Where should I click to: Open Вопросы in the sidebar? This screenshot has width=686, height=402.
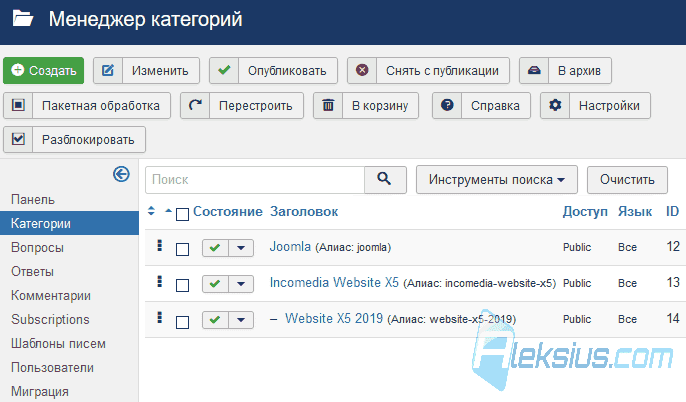pos(37,248)
